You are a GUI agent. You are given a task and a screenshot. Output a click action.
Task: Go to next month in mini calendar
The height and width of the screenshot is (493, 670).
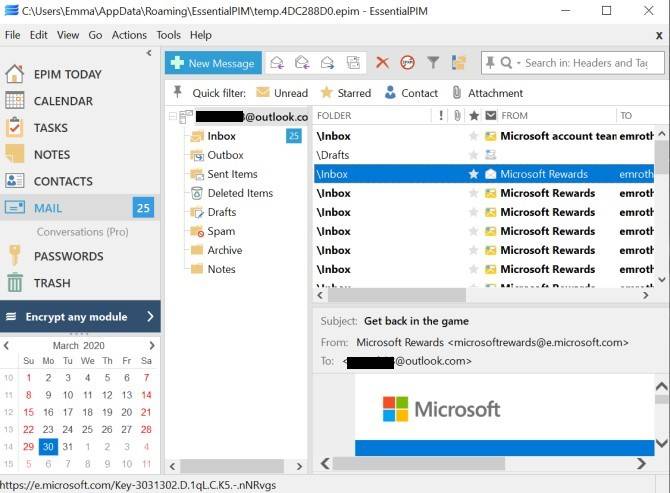(152, 345)
